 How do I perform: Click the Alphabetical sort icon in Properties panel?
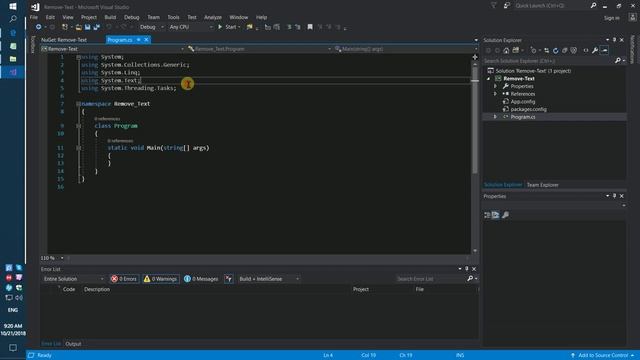point(496,215)
